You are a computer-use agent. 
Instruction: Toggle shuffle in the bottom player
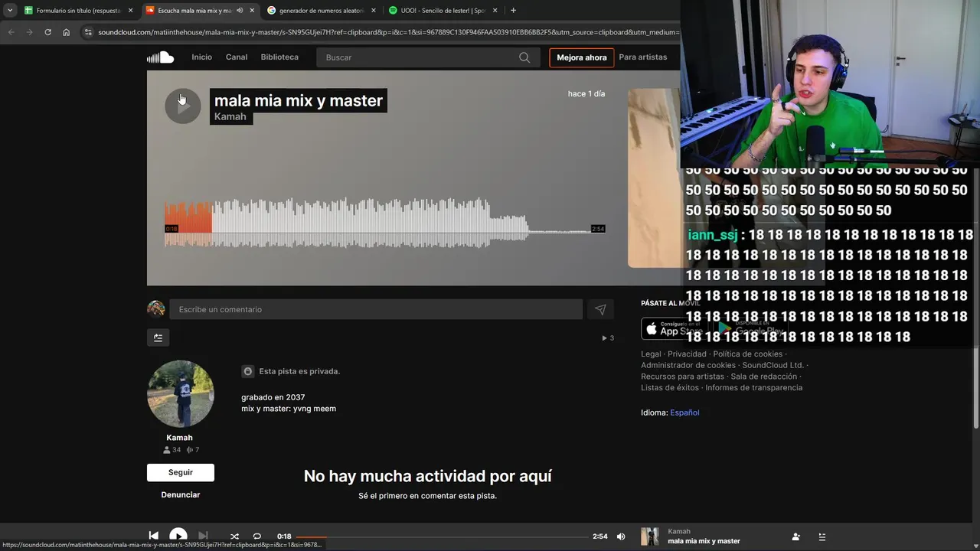click(x=234, y=536)
